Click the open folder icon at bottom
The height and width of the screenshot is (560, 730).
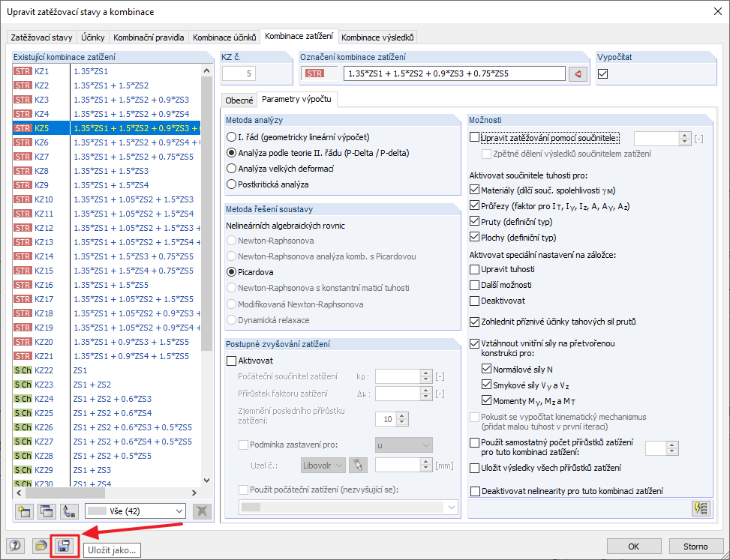pos(41,546)
